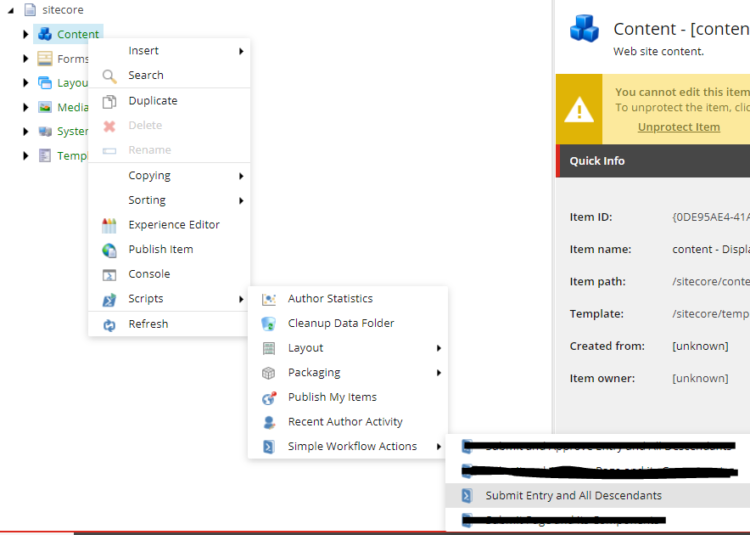Viewport: 750px width, 535px height.
Task: Click the Author Statistics chart icon
Action: pos(268,299)
